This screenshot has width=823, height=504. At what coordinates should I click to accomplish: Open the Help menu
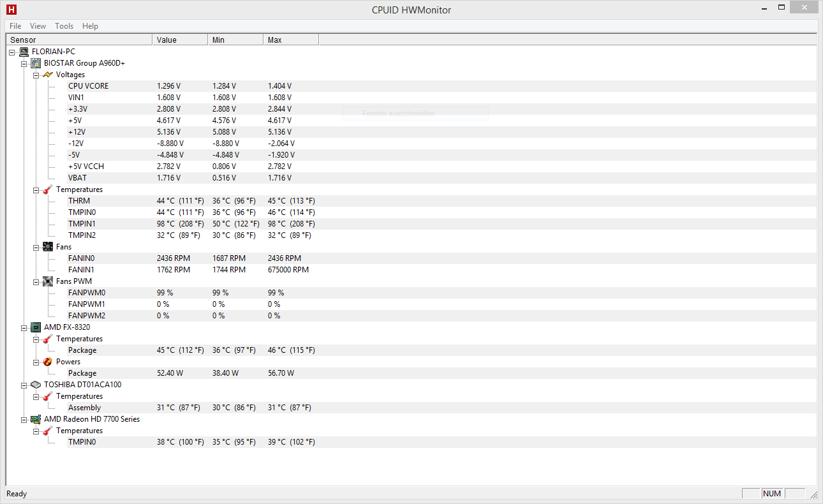pos(91,26)
